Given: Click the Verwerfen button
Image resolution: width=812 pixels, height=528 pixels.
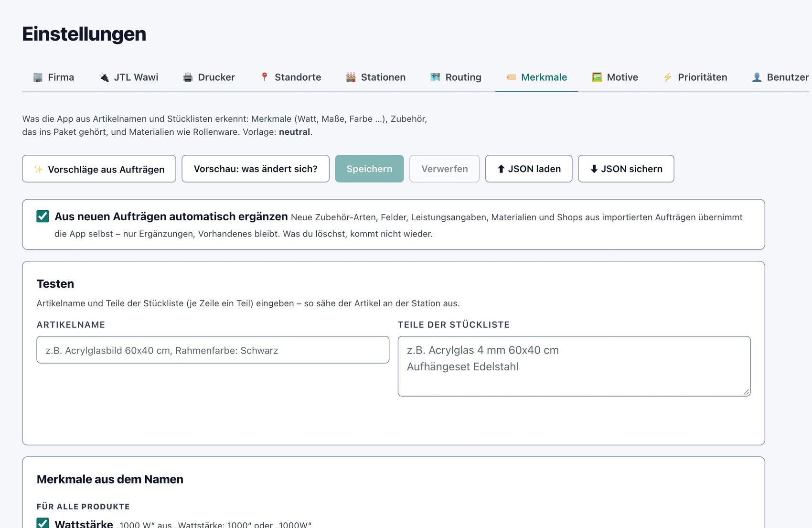Looking at the screenshot, I should pos(444,169).
